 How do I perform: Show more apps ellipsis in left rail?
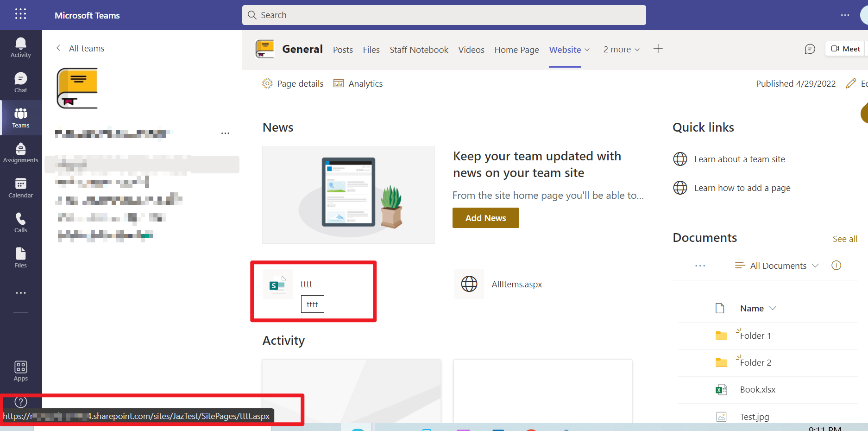pos(21,293)
